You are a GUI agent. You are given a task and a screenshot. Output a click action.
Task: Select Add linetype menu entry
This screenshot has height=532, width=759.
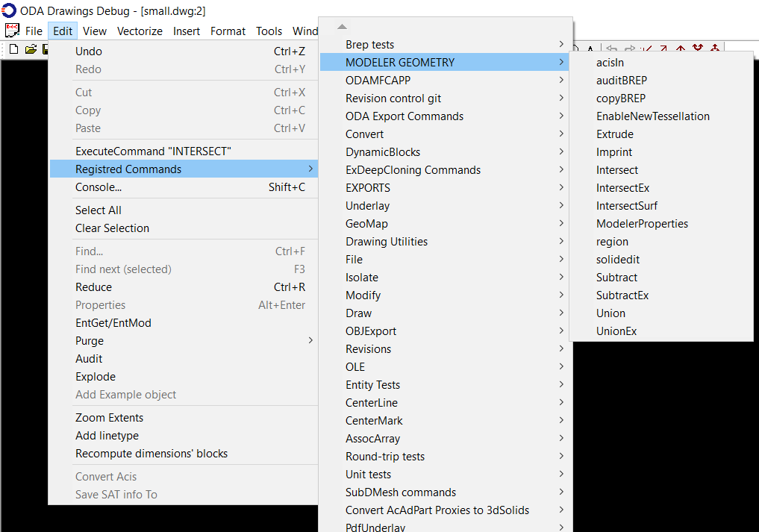(x=184, y=436)
